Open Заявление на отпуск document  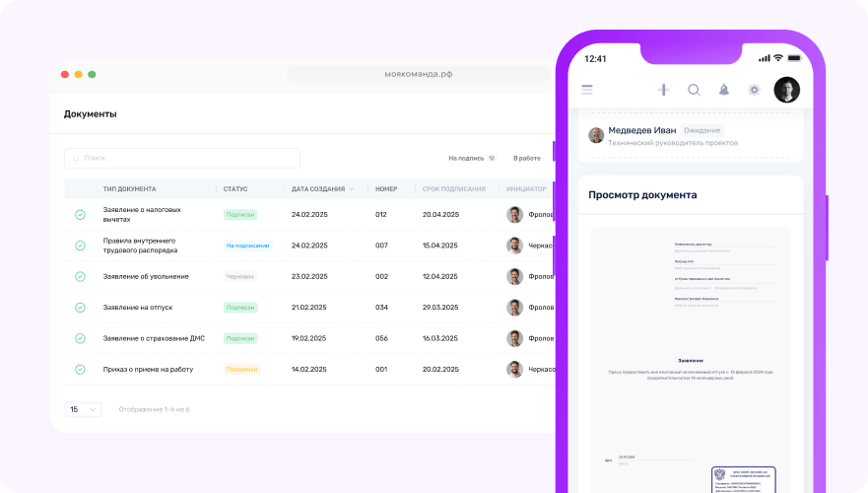click(x=138, y=308)
